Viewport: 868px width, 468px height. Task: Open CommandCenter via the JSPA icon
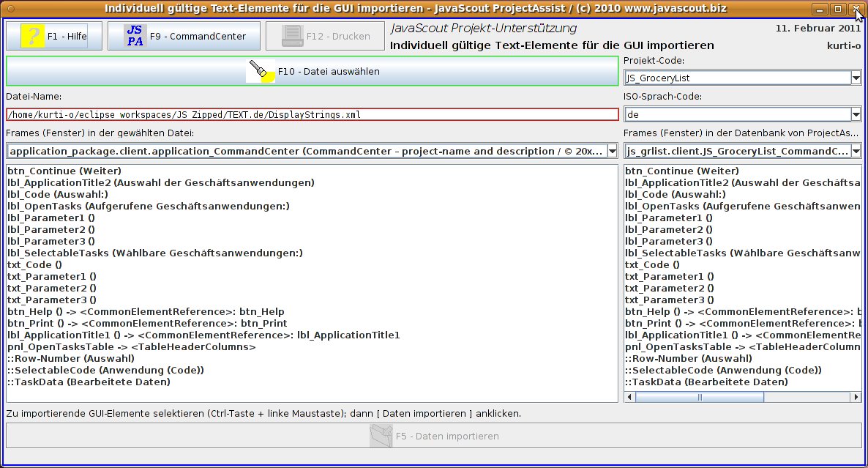click(135, 36)
